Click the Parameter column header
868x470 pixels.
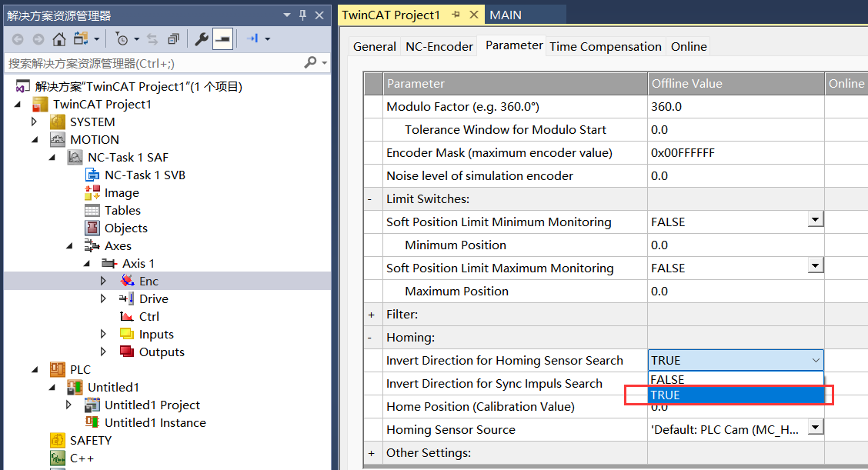click(x=516, y=84)
